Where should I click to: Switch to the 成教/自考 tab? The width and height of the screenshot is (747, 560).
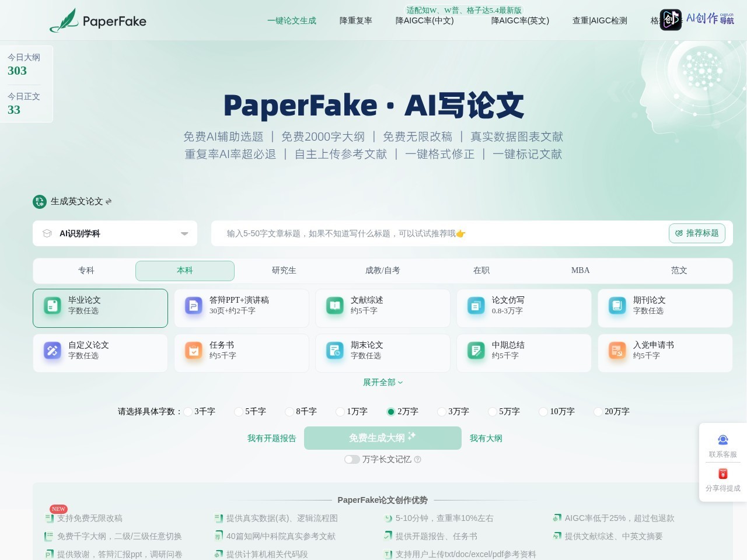pyautogui.click(x=383, y=271)
